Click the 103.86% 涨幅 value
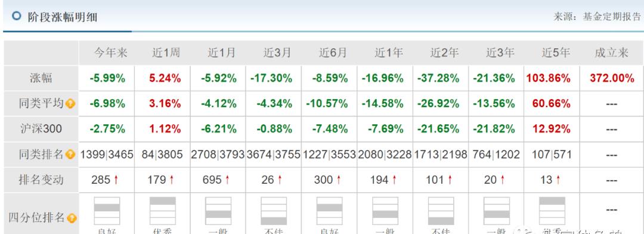 pyautogui.click(x=549, y=78)
